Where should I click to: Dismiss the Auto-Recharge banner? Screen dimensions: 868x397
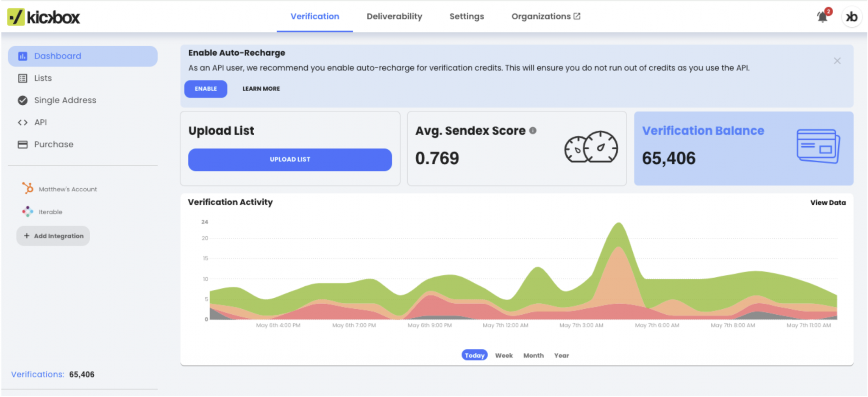[837, 61]
